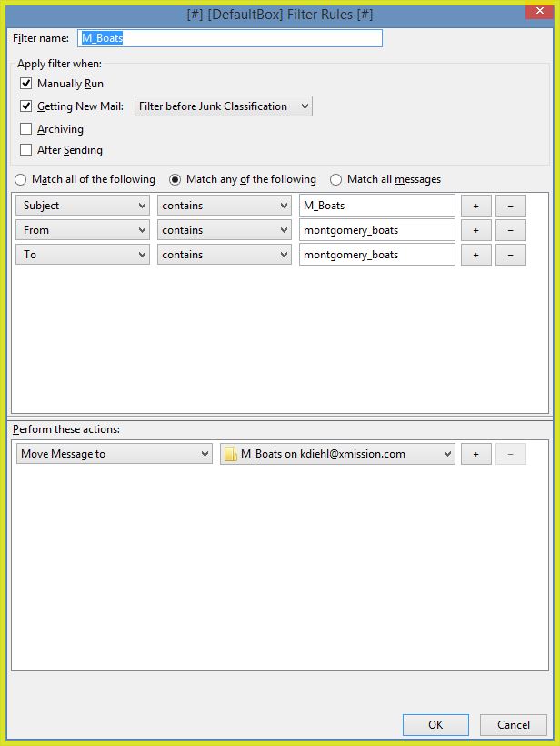Click the plus button on the Subject rule row
The image size is (560, 746).
tap(475, 206)
